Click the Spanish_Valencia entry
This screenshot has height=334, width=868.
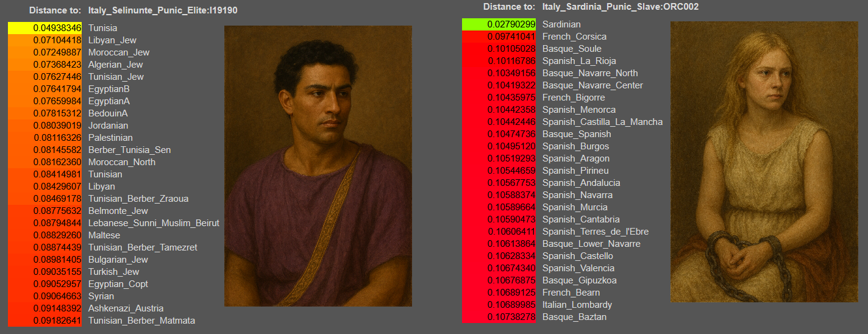[x=578, y=268]
